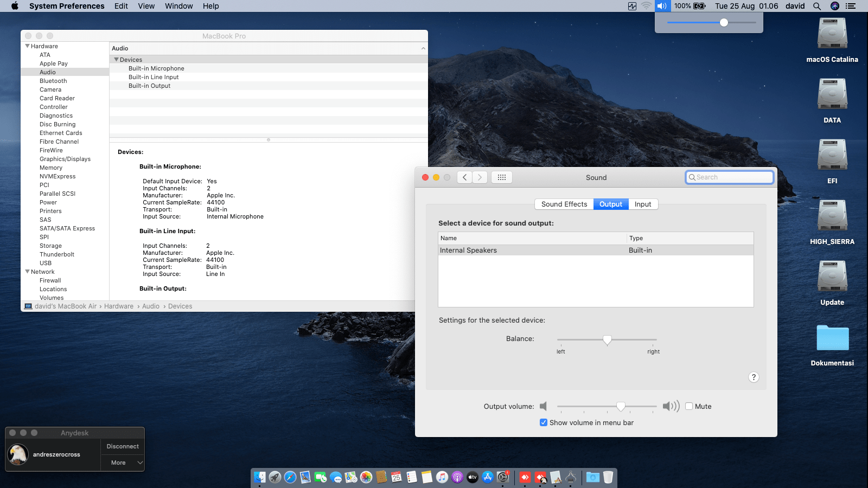The image size is (868, 488).
Task: Open the Notes app in the Dock
Action: pyautogui.click(x=427, y=477)
